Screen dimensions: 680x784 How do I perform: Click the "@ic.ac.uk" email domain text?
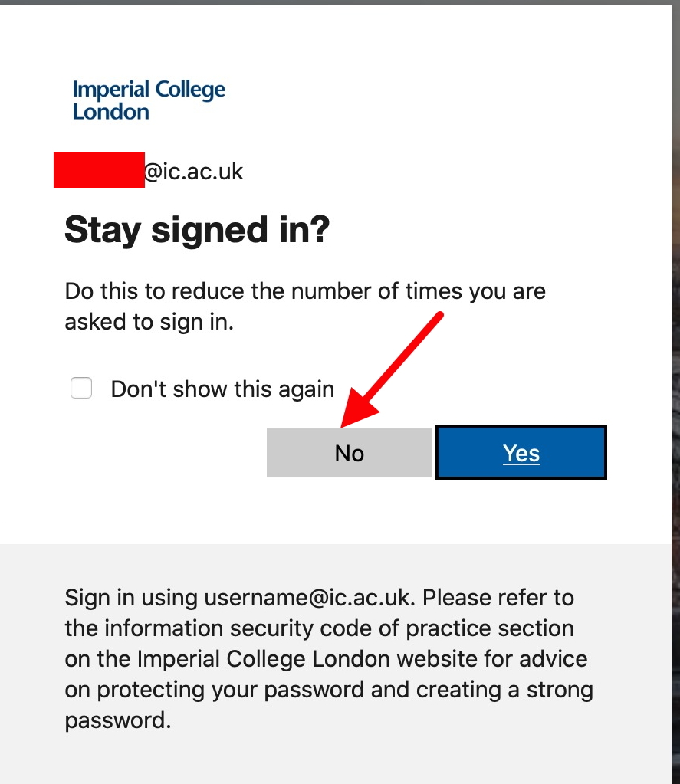pos(194,171)
